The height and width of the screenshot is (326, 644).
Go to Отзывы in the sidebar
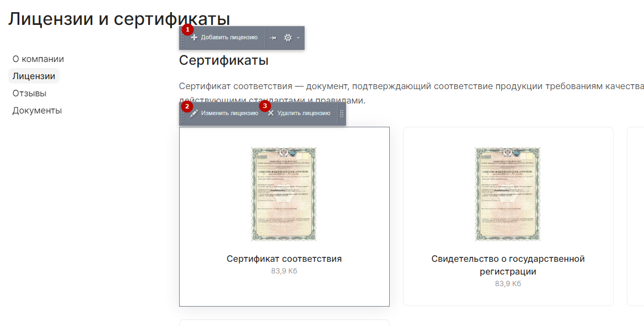coord(29,94)
